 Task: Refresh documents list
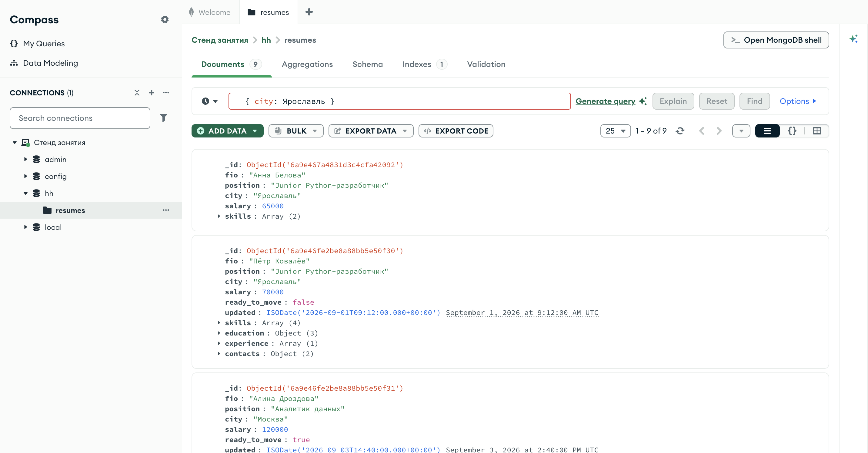680,131
